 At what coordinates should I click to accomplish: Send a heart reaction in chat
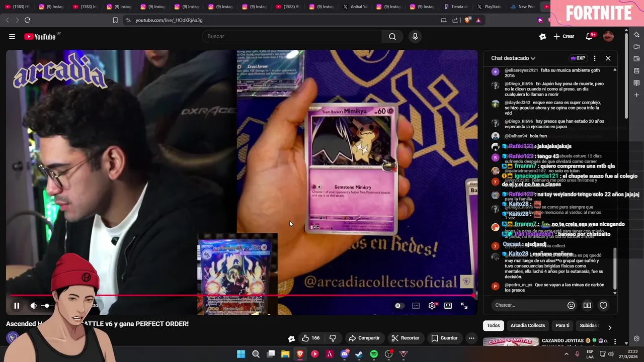(603, 305)
